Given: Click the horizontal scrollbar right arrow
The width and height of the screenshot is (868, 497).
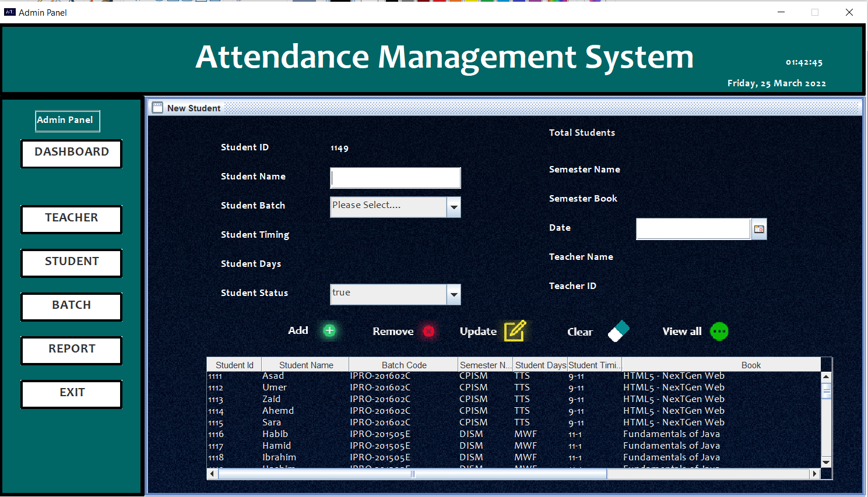Looking at the screenshot, I should [x=815, y=474].
